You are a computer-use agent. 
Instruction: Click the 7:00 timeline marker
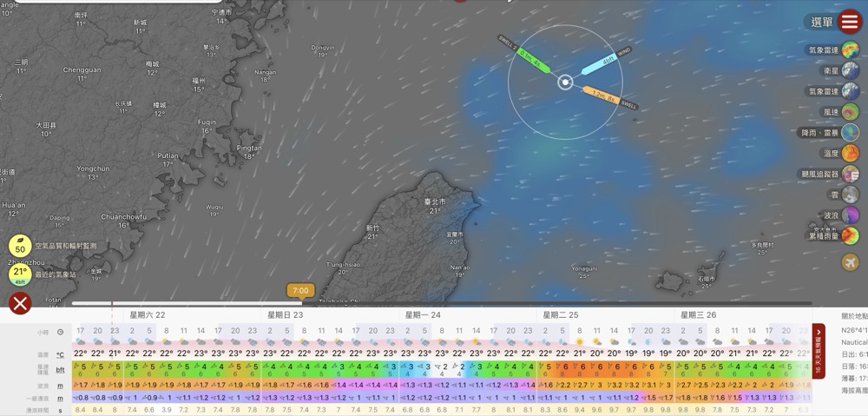tap(300, 291)
